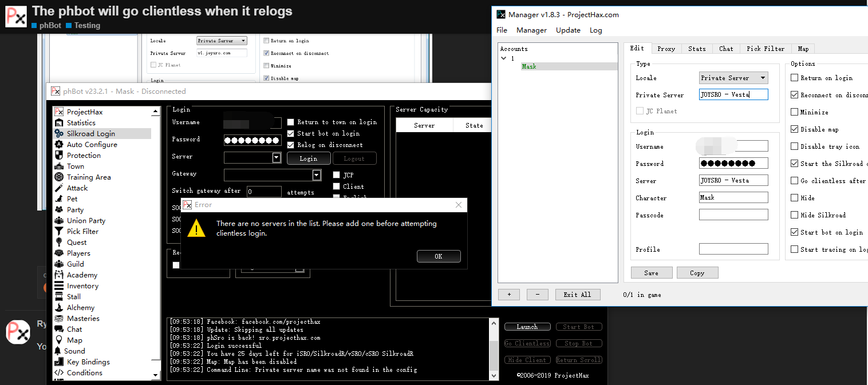Select the Inventory icon in sidebar

pos(59,286)
